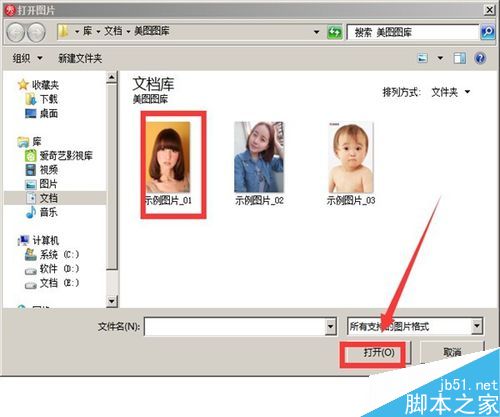Click the change view icon
Screen dimensions: 500x417
click(423, 58)
